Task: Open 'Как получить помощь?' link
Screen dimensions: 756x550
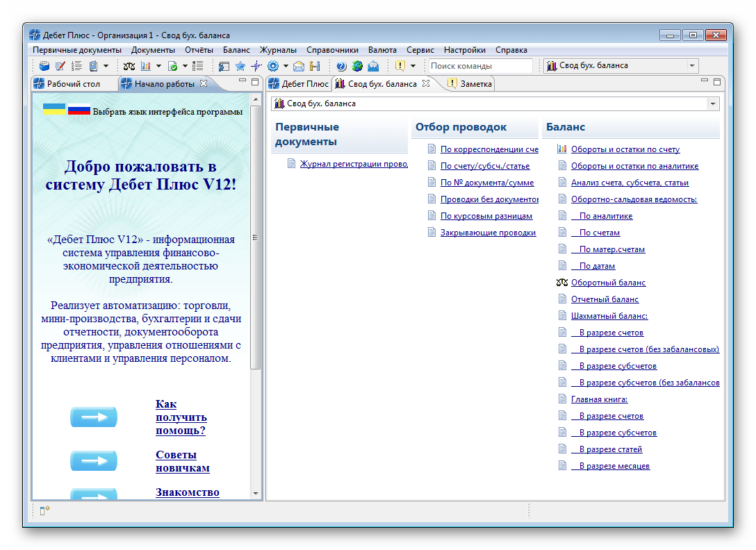Action: point(181,417)
